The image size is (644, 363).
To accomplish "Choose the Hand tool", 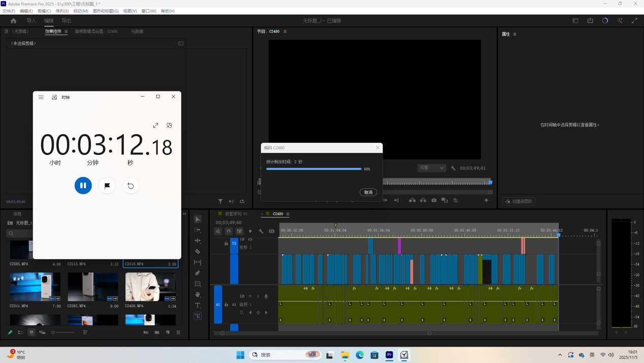I will 198,295.
